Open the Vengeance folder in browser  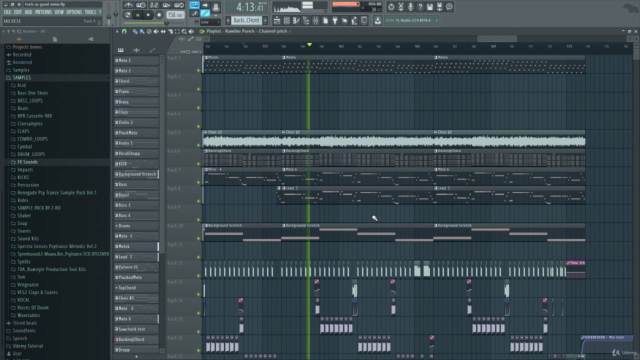click(x=28, y=285)
